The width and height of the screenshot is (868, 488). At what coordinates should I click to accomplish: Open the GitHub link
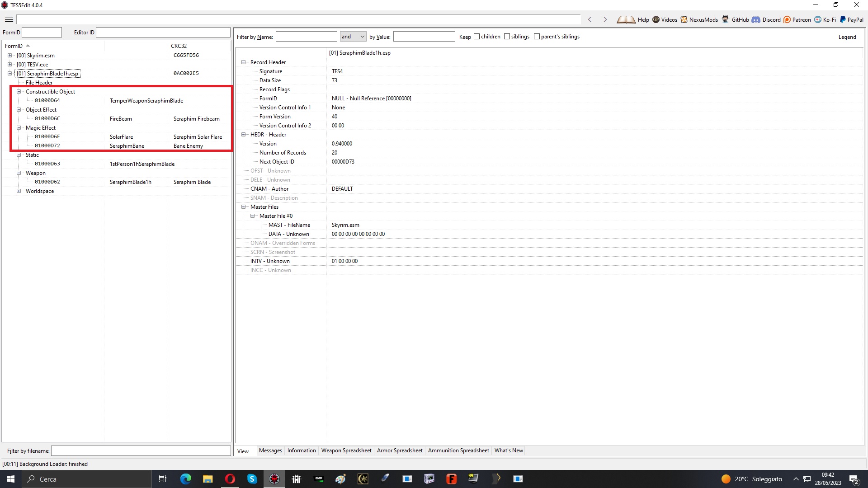tap(736, 19)
